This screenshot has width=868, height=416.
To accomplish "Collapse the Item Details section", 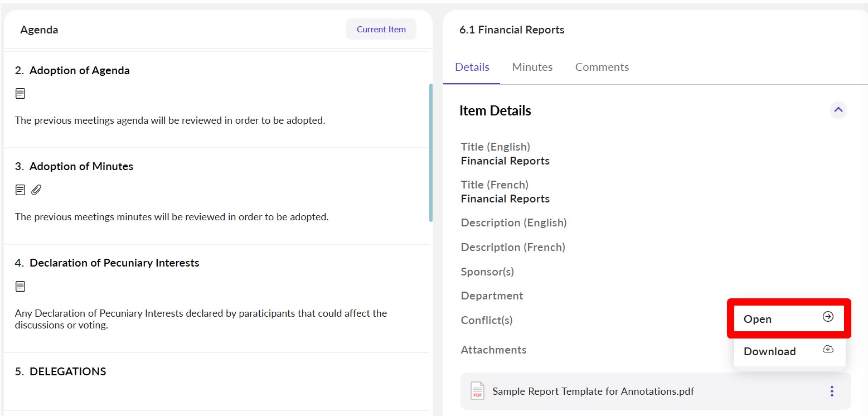I will tap(838, 110).
